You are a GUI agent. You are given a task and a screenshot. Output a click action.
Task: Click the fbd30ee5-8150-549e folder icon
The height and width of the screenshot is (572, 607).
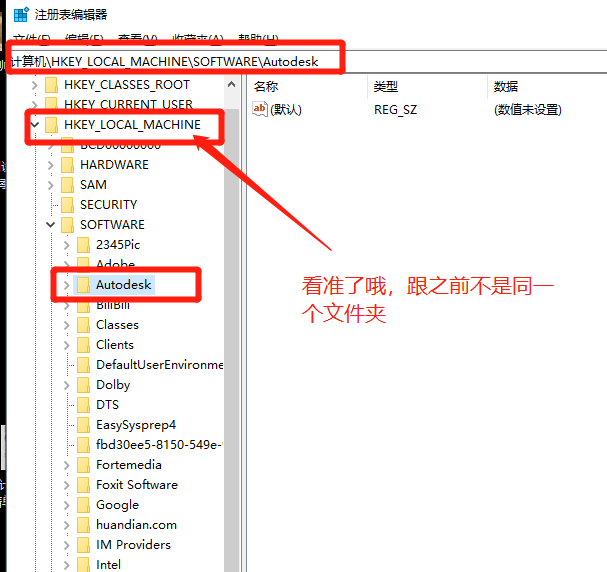point(83,445)
